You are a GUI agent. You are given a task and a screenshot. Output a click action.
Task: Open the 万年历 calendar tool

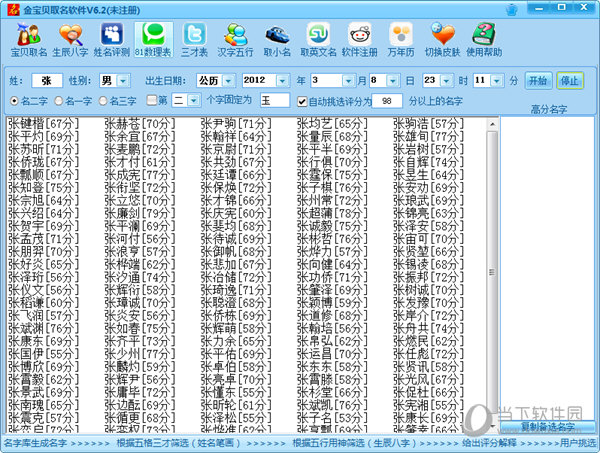[401, 40]
